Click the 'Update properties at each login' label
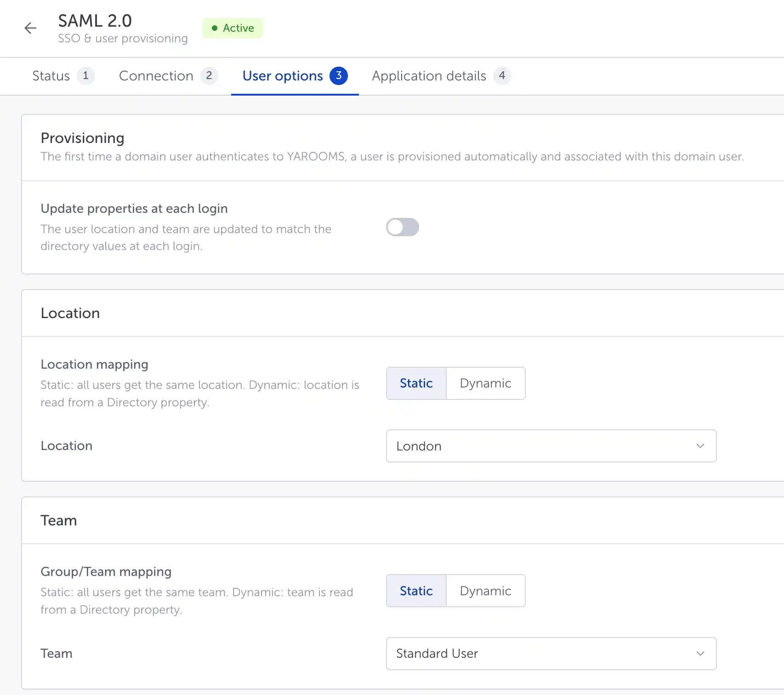784x695 pixels. pyautogui.click(x=134, y=209)
